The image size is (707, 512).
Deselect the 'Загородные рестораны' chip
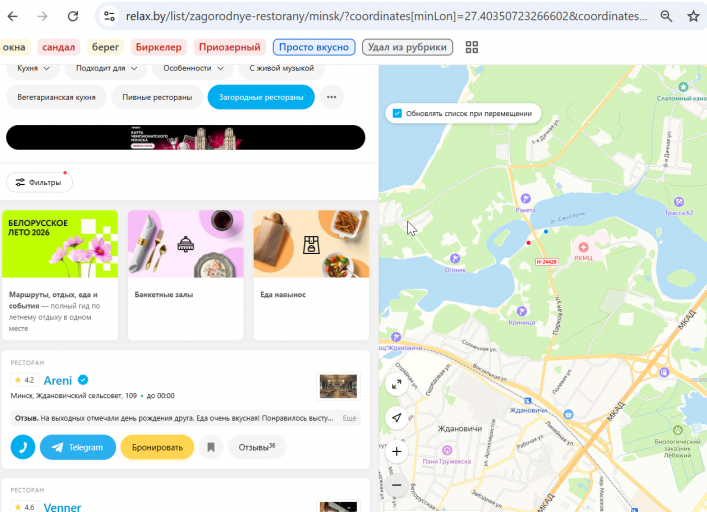(x=261, y=97)
